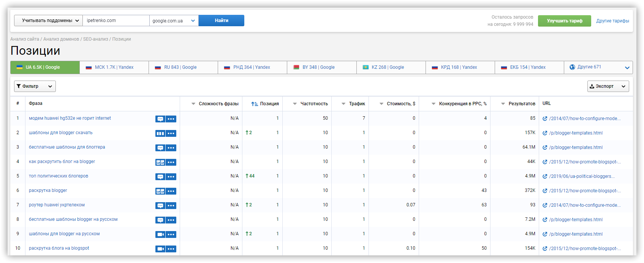Focus the domain input with ipetrenko.com
This screenshot has height=263, width=644.
pyautogui.click(x=116, y=21)
